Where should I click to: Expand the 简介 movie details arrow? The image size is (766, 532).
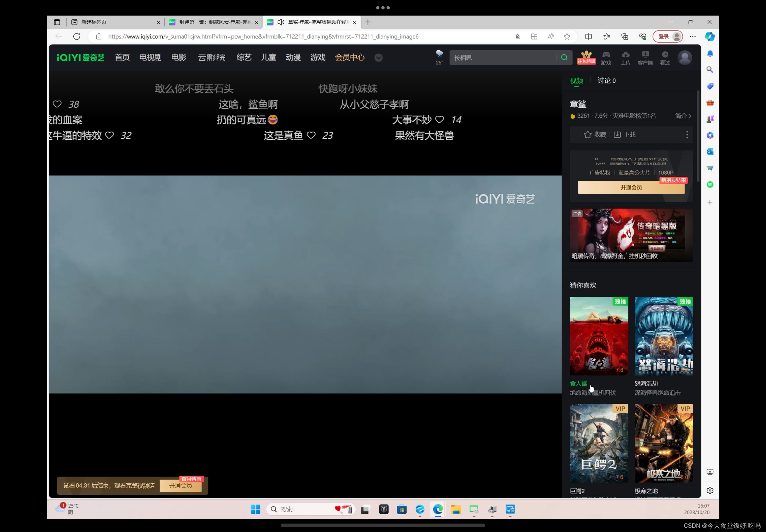point(684,116)
